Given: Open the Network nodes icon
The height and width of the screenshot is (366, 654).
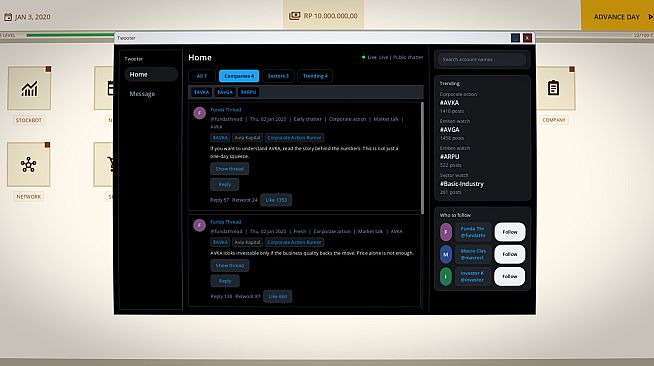Looking at the screenshot, I should point(28,164).
